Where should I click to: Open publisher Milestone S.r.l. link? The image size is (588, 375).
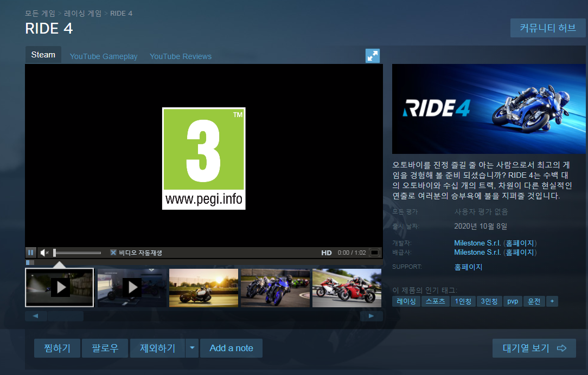[x=477, y=253]
